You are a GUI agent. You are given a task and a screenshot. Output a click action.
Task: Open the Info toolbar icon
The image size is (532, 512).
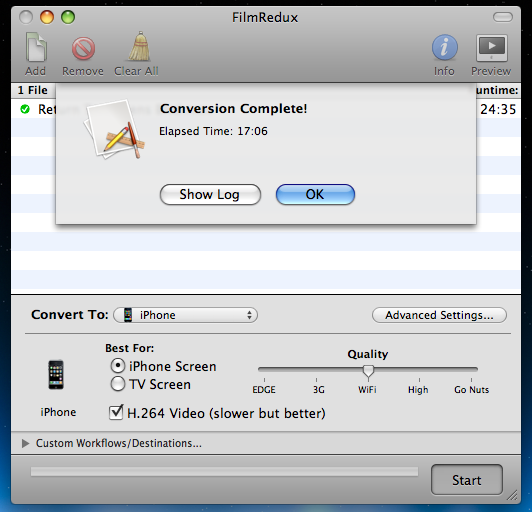pyautogui.click(x=444, y=47)
